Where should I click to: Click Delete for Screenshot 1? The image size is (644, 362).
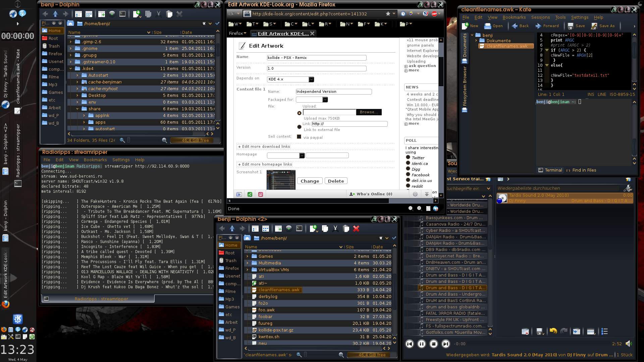[x=336, y=181]
